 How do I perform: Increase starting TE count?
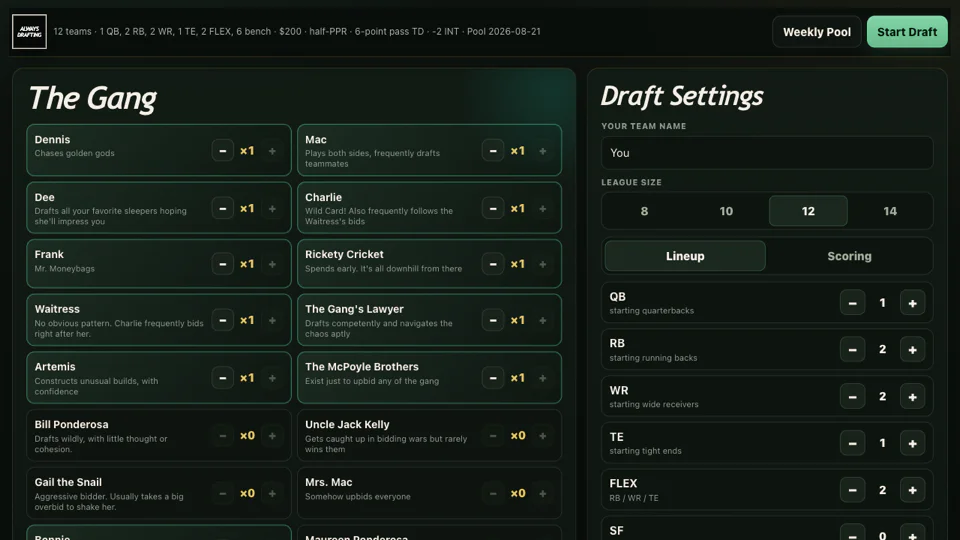coord(912,443)
